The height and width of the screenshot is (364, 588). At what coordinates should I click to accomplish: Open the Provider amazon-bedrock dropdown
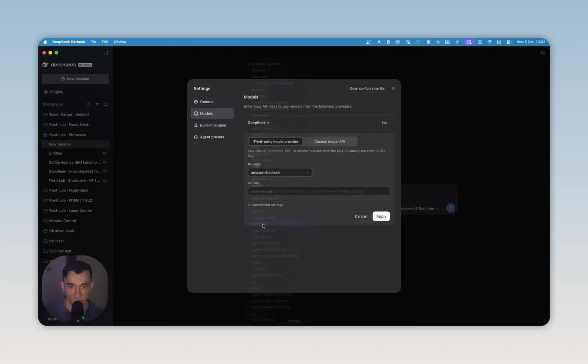280,172
